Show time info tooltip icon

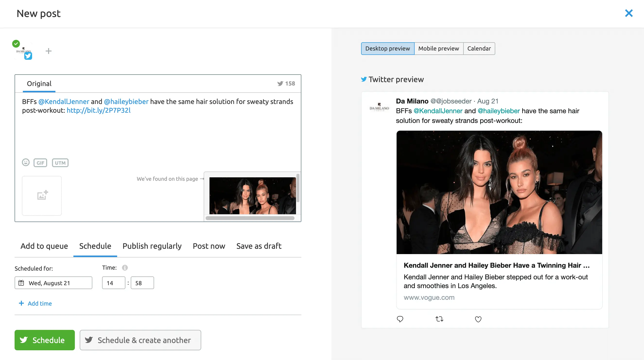click(125, 267)
